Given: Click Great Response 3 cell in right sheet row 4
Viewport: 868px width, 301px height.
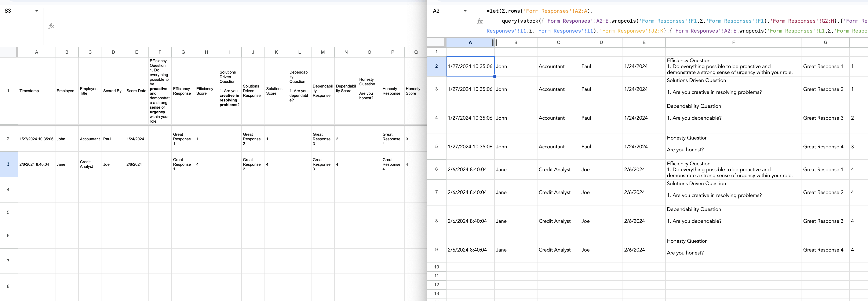Looking at the screenshot, I should coord(823,118).
